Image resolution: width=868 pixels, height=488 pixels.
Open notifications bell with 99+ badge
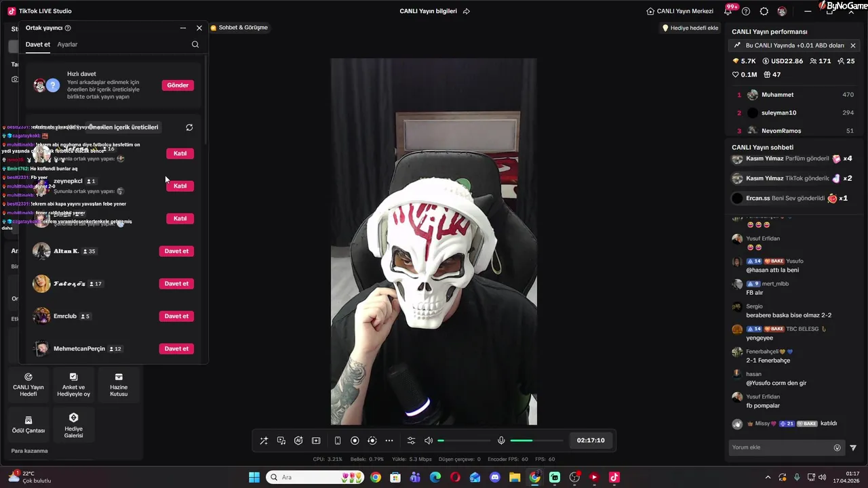[x=728, y=12]
